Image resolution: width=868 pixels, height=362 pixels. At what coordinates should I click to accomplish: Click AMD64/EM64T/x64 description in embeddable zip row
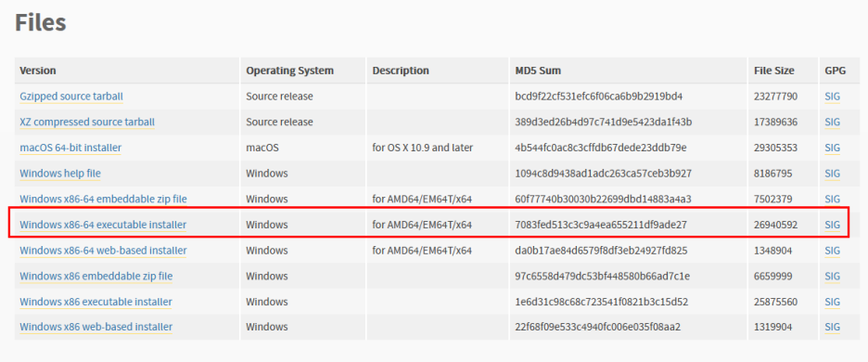(422, 199)
